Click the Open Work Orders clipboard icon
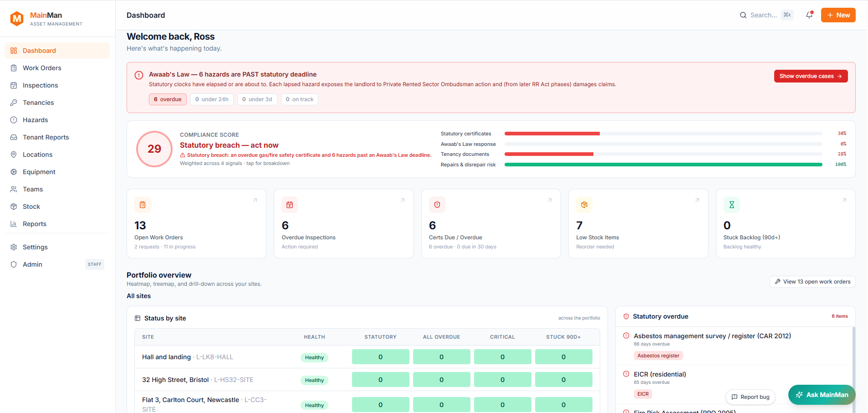Image resolution: width=868 pixels, height=413 pixels. [x=143, y=205]
